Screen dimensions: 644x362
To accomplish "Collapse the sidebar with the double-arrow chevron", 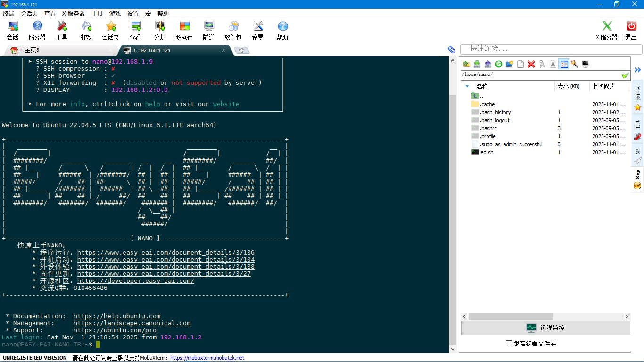I will pos(637,70).
